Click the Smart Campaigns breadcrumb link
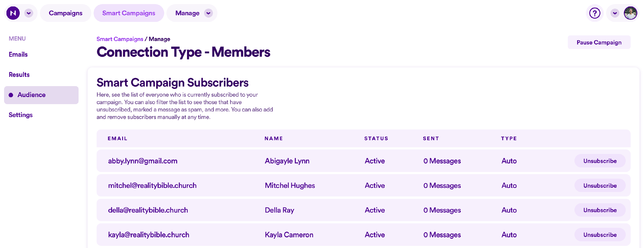This screenshot has width=644, height=248. pyautogui.click(x=120, y=39)
